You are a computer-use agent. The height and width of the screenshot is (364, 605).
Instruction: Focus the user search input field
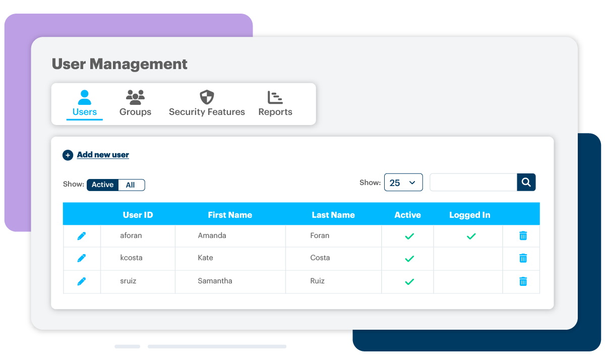click(473, 183)
